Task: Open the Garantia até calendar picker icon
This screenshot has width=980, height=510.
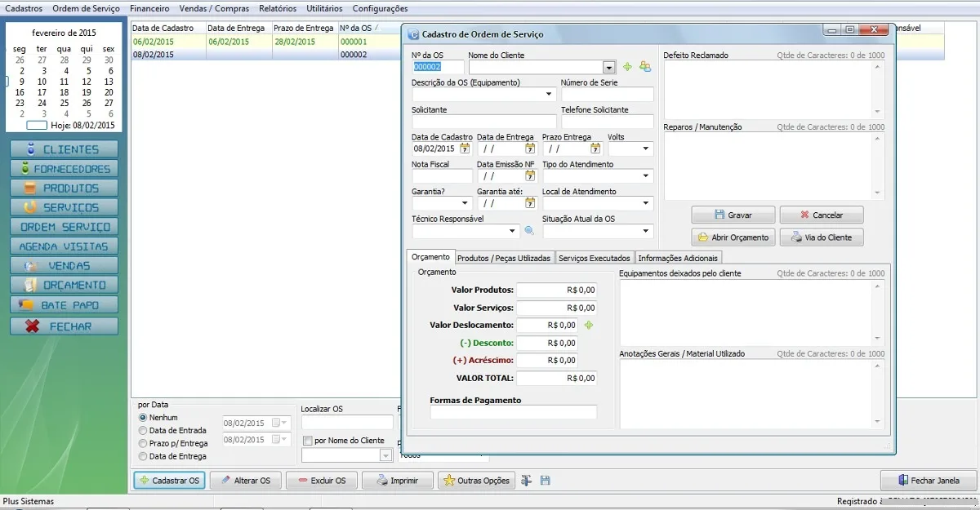Action: pyautogui.click(x=530, y=203)
